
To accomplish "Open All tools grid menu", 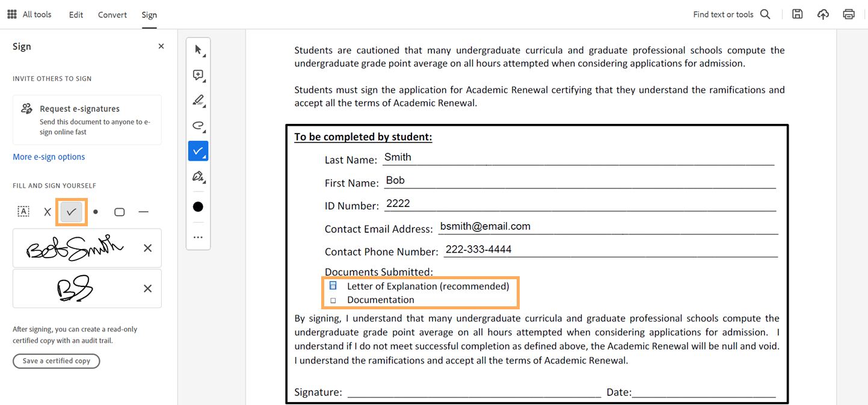I will point(12,14).
